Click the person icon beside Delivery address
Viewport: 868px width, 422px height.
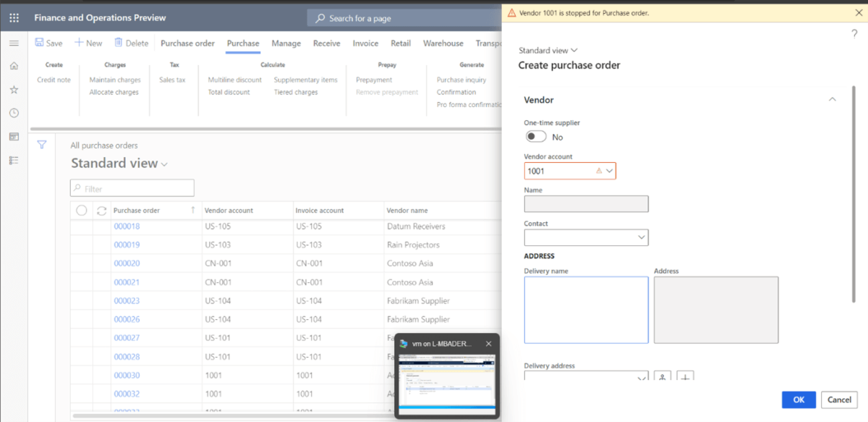coord(663,377)
